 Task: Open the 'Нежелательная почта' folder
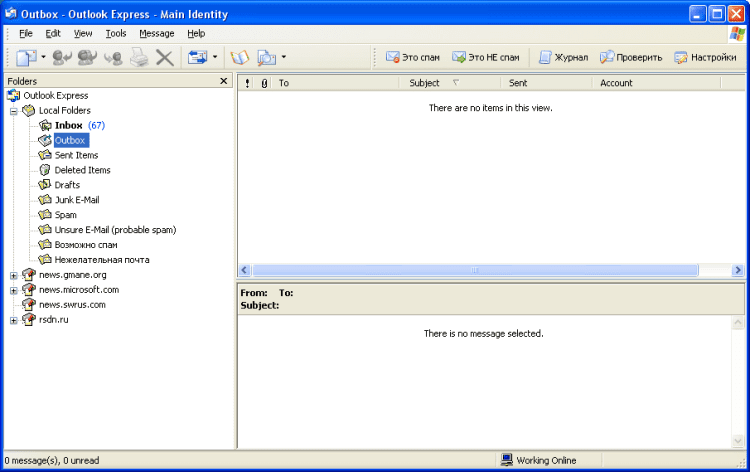(x=102, y=260)
